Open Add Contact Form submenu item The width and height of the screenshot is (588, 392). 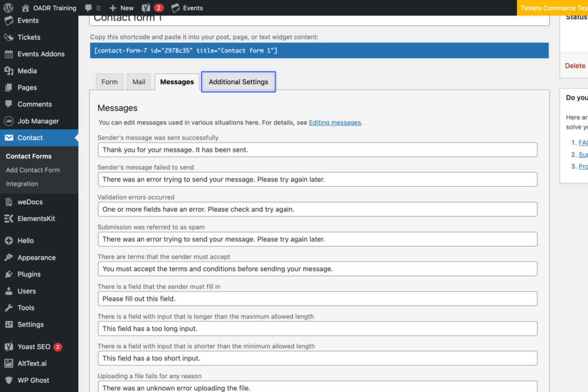(x=33, y=170)
